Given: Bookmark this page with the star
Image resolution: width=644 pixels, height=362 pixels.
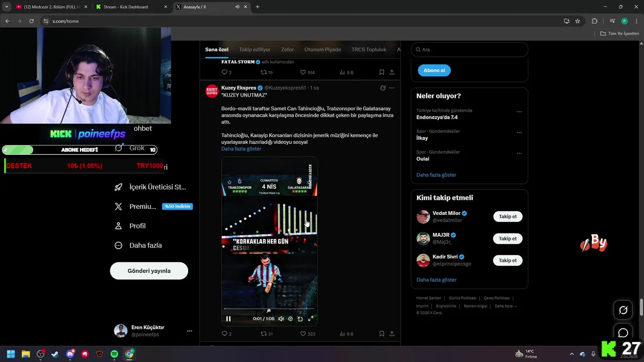Looking at the screenshot, I should 578,21.
